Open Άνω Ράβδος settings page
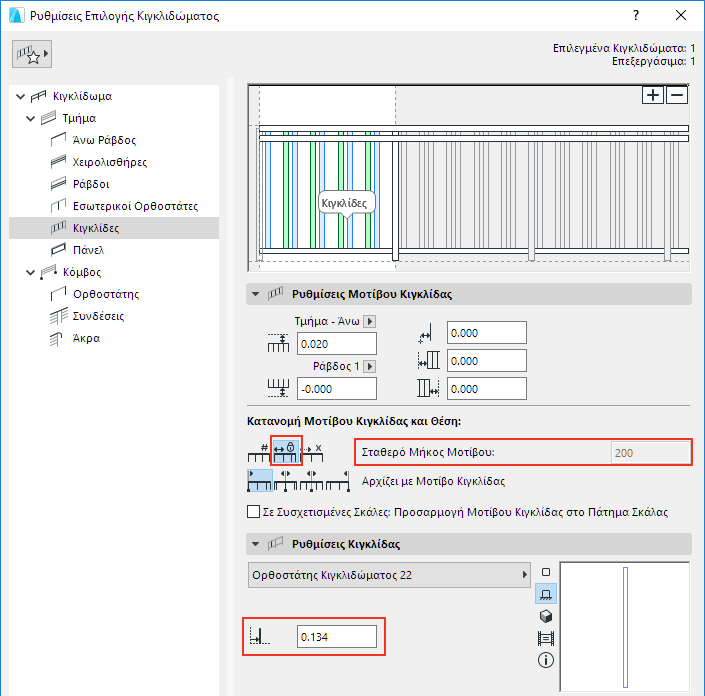Screen dimensions: 705x696 point(104,140)
